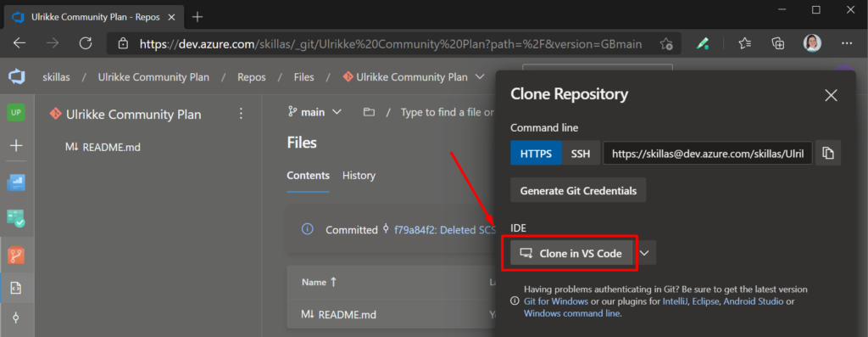Open the main branch selector dropdown
This screenshot has width=868, height=337.
(314, 112)
